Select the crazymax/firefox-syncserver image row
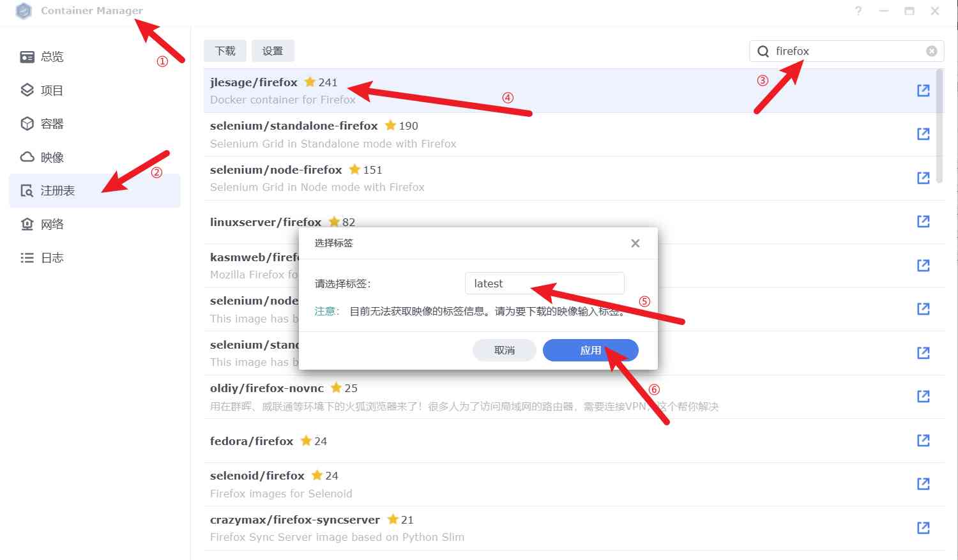 (574, 529)
